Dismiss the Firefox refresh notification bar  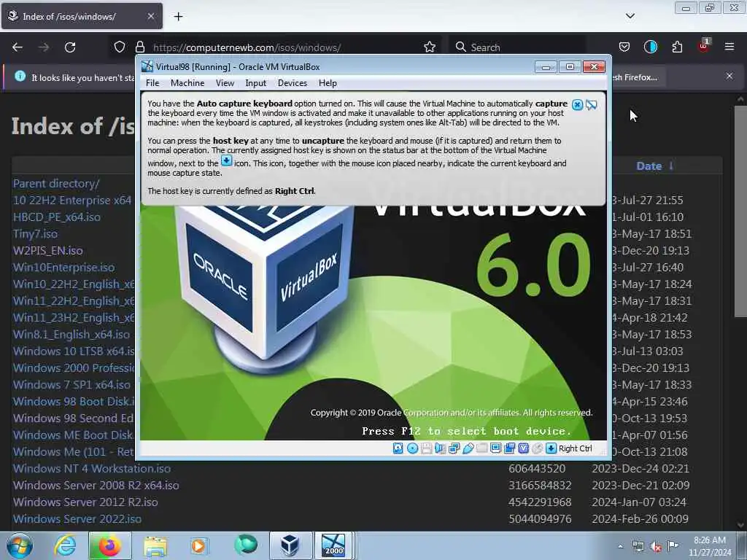[x=729, y=76]
